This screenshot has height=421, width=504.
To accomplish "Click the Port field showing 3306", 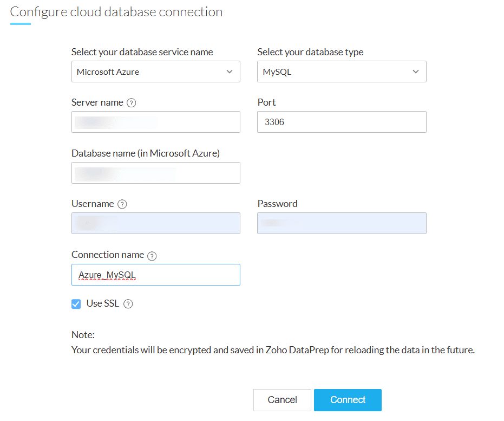I will pos(341,122).
